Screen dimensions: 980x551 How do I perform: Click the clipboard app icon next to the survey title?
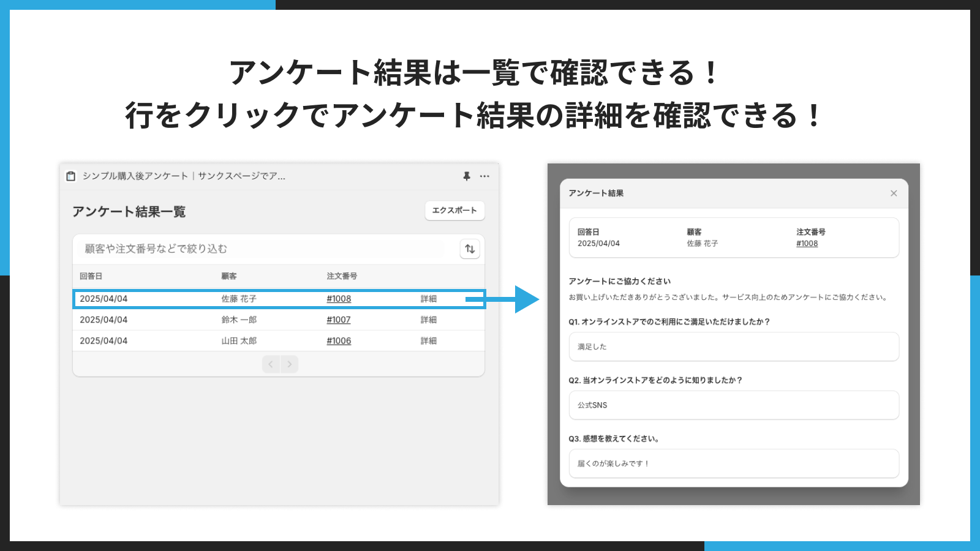click(x=71, y=176)
